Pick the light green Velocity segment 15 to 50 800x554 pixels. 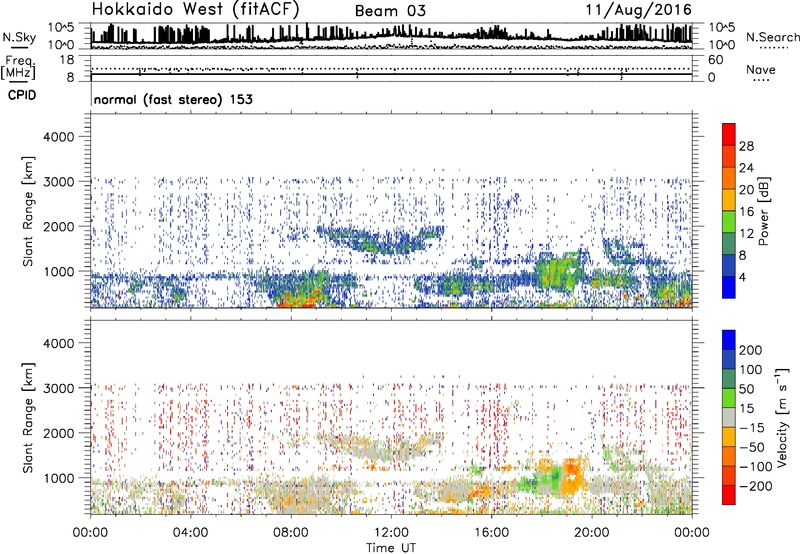pos(729,398)
